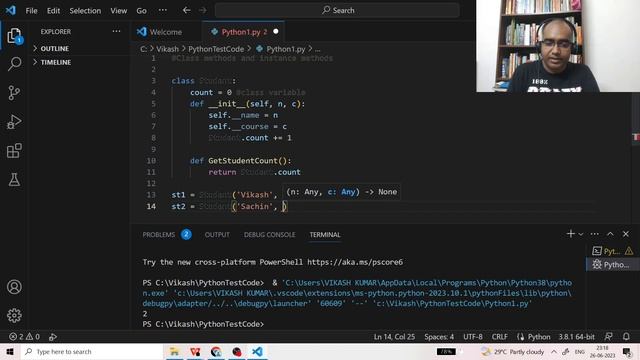Open Explorer views and more actions ellipsis
This screenshot has width=640, height=360.
click(116, 31)
